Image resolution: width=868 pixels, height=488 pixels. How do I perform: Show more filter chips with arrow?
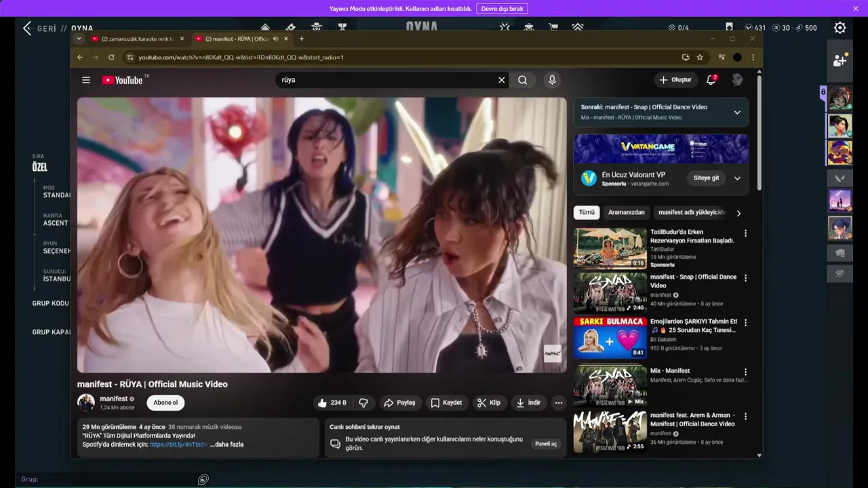point(738,213)
